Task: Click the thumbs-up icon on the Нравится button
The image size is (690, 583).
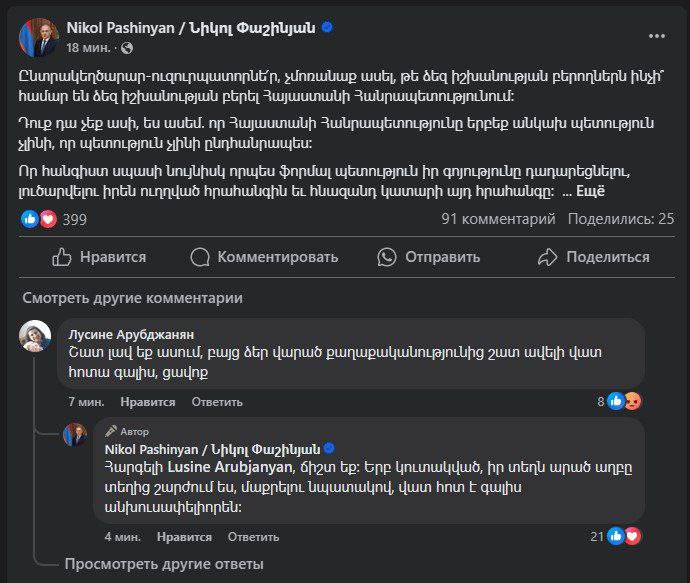Action: click(x=62, y=257)
